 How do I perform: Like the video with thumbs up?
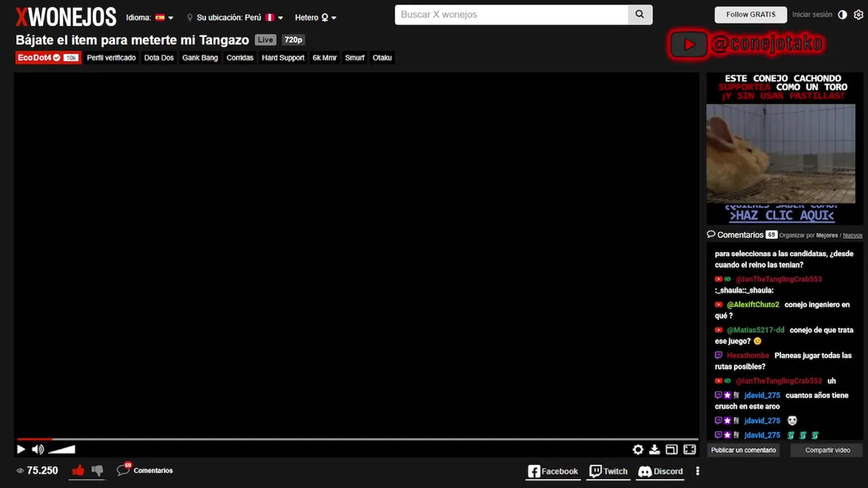pos(78,470)
